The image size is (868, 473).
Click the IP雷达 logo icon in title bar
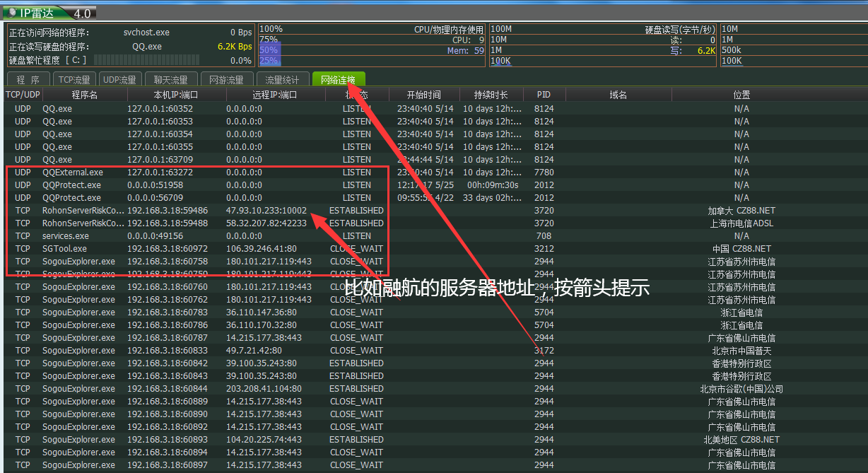[12, 13]
